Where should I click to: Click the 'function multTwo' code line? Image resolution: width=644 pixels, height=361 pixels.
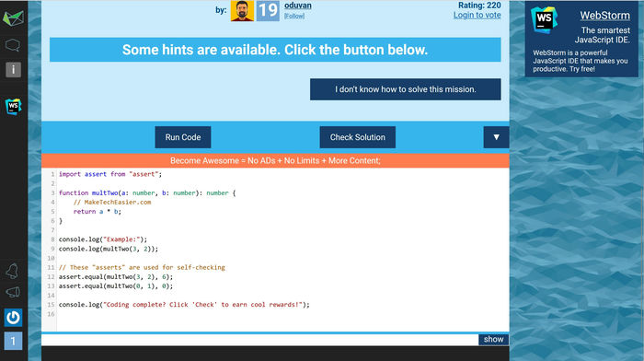tap(147, 192)
